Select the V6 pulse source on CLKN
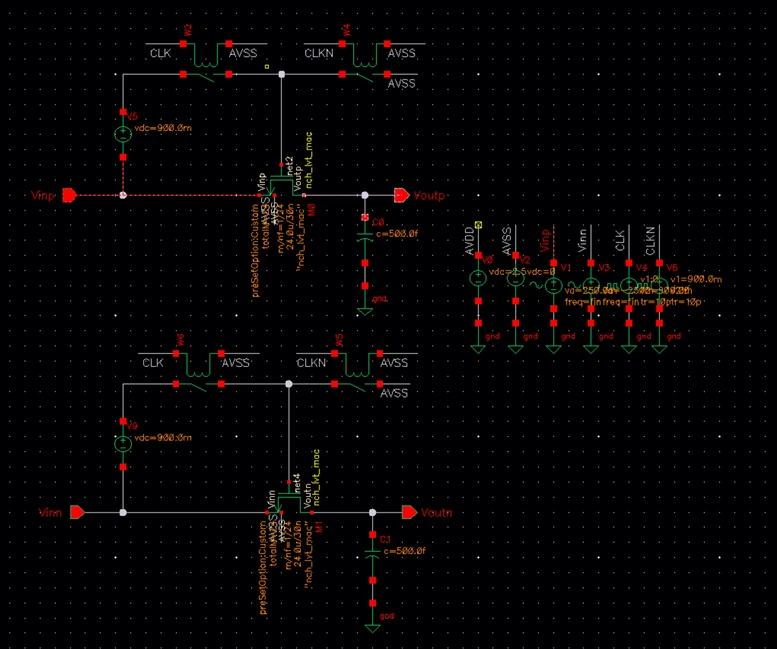The height and width of the screenshot is (649, 777). 659,286
